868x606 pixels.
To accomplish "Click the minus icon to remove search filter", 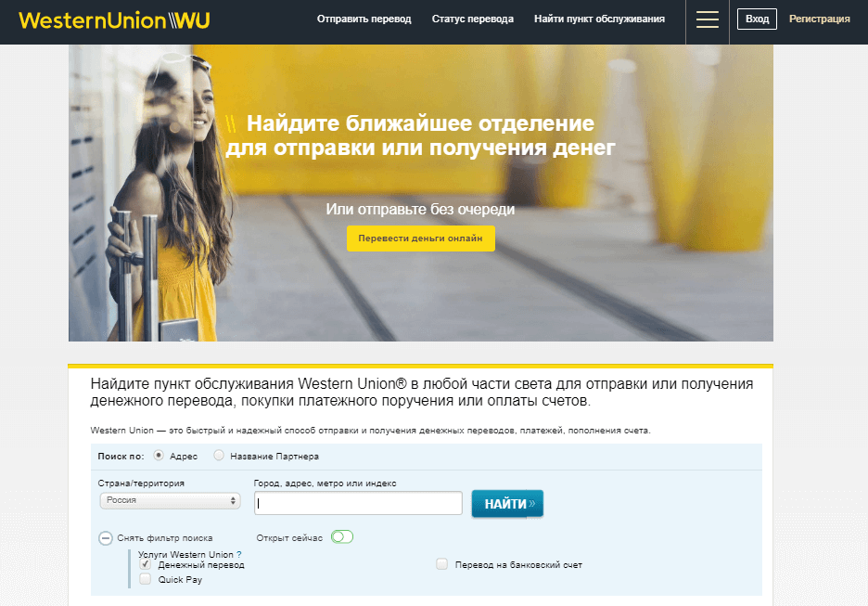I will (x=105, y=538).
